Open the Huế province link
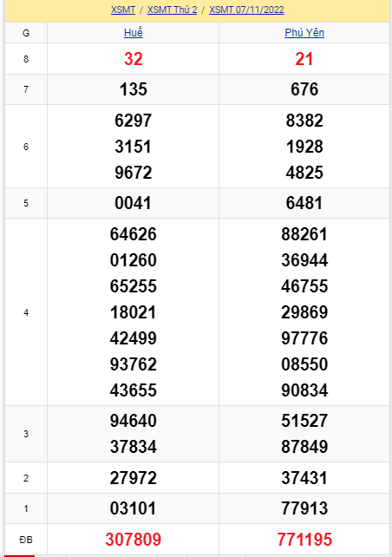This screenshot has height=557, width=392. tap(134, 33)
